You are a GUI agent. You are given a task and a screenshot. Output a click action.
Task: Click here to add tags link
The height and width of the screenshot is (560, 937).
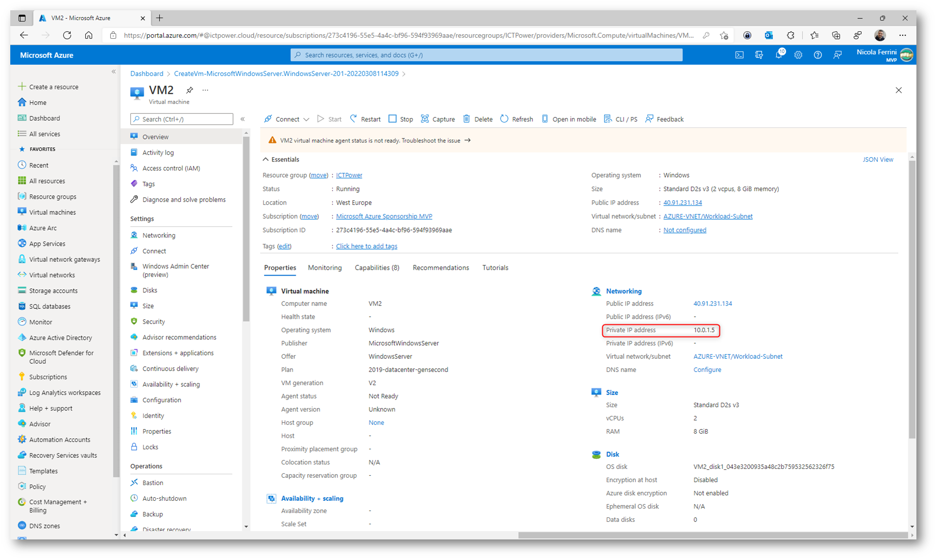[366, 246]
